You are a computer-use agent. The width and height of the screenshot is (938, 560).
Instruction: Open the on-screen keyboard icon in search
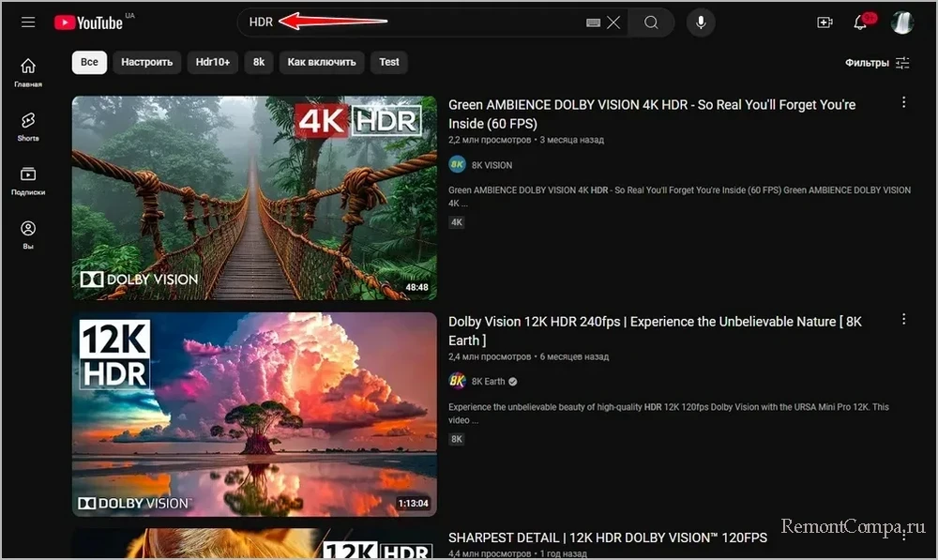(593, 23)
